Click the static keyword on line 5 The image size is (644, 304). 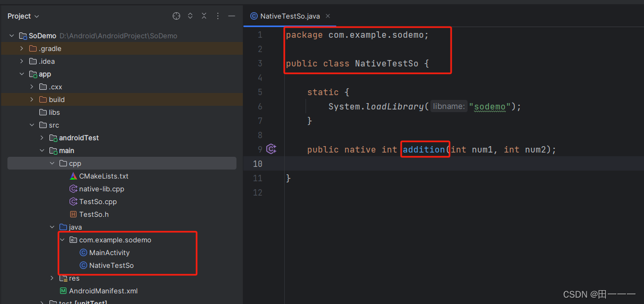[x=323, y=92]
